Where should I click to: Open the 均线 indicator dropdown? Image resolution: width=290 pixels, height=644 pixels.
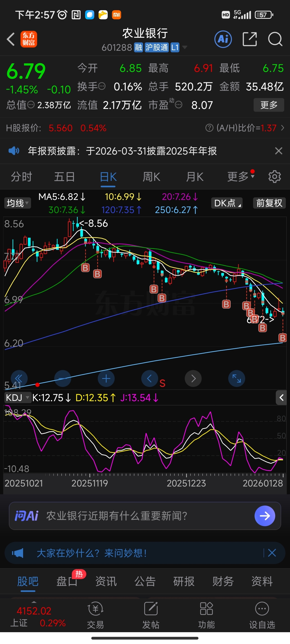[x=17, y=203]
